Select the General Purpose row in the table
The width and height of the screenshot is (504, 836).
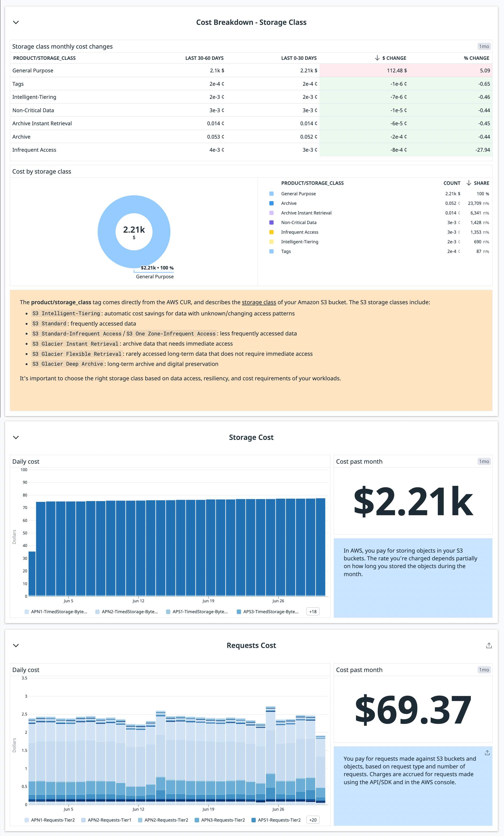click(33, 70)
